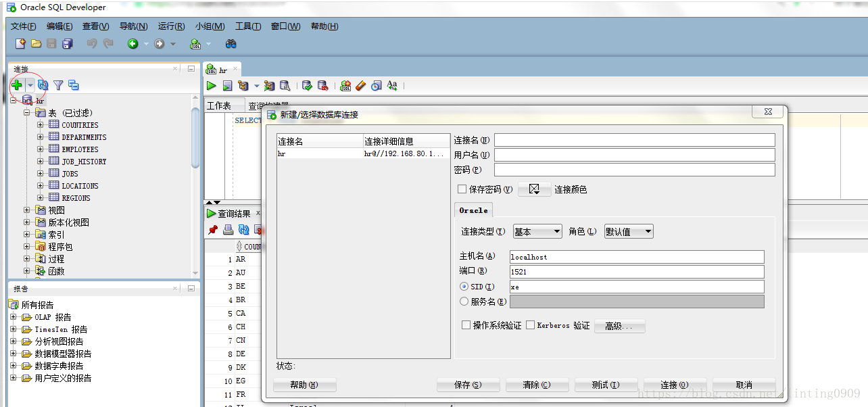This screenshot has height=407, width=868.
Task: Click the 取消 button
Action: pyautogui.click(x=744, y=385)
